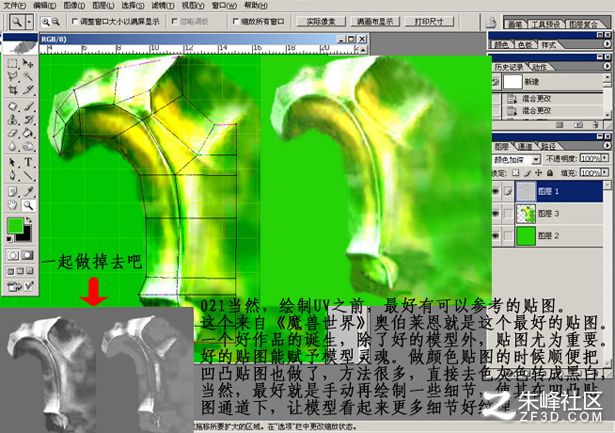Open Color panel flyout menu arrow
Image resolution: width=615 pixels, height=433 pixels.
click(x=607, y=44)
